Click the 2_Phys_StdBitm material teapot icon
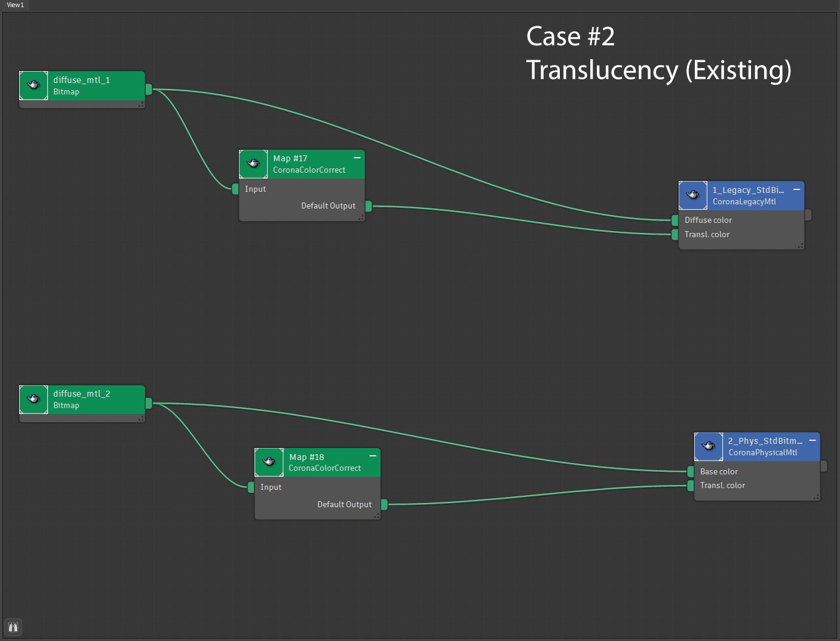The height and width of the screenshot is (641, 840). (709, 446)
